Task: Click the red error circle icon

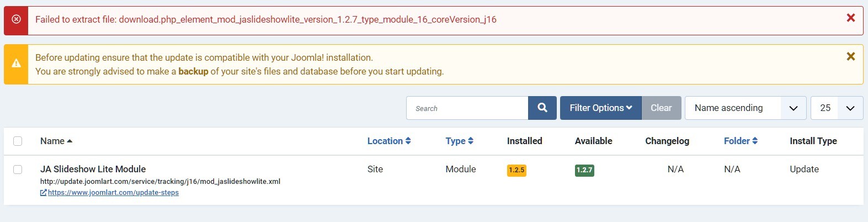Action: click(x=16, y=19)
